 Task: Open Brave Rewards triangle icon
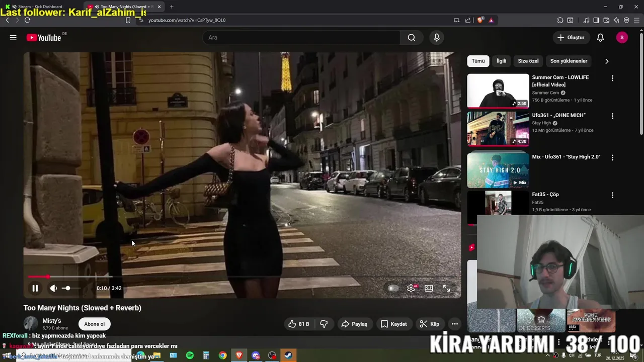(x=491, y=20)
